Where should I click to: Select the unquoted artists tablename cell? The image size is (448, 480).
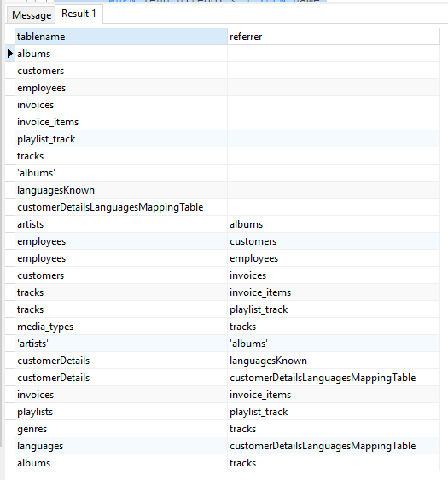(121, 224)
